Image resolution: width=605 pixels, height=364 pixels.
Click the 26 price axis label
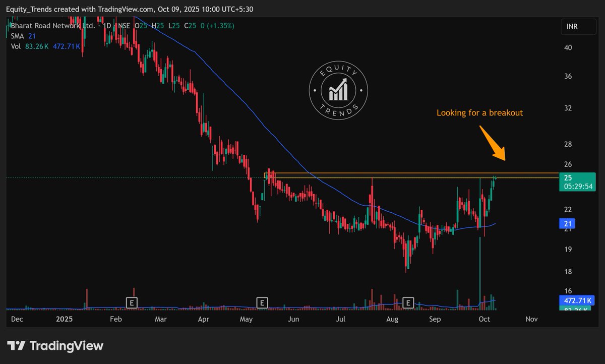tap(568, 164)
